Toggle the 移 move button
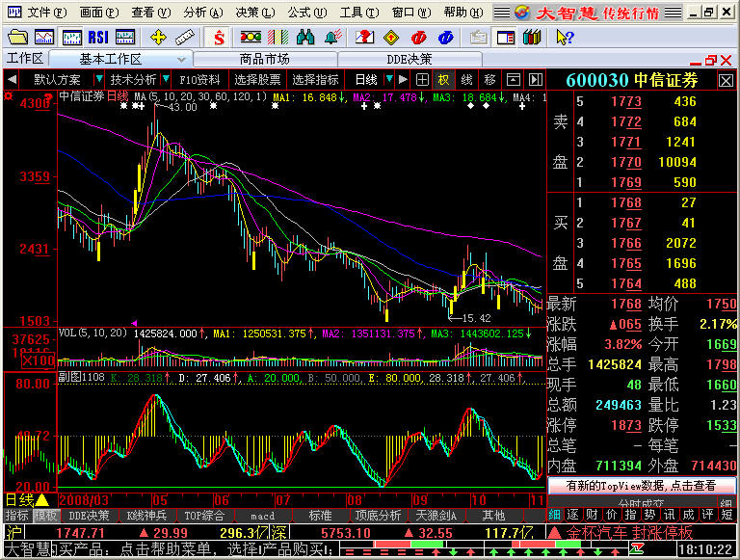 pyautogui.click(x=489, y=80)
